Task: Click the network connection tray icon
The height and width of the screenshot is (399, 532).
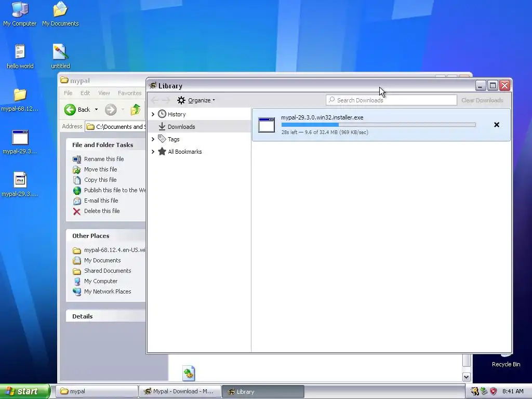Action: (x=484, y=391)
